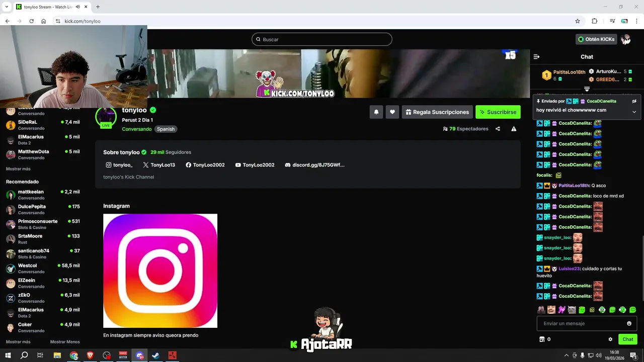Open DulcePepita recommended channel
Viewport: 644px width, 362px height.
[x=43, y=209]
